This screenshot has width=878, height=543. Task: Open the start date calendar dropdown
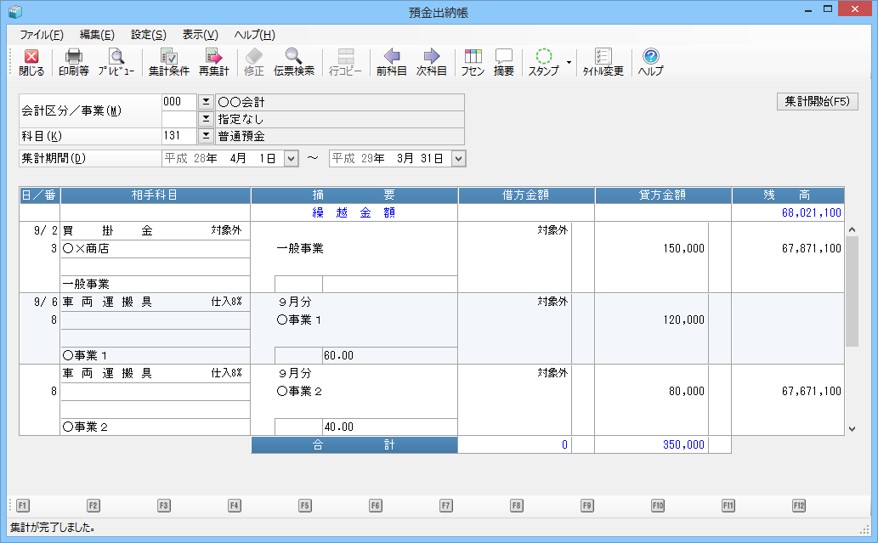pos(291,158)
